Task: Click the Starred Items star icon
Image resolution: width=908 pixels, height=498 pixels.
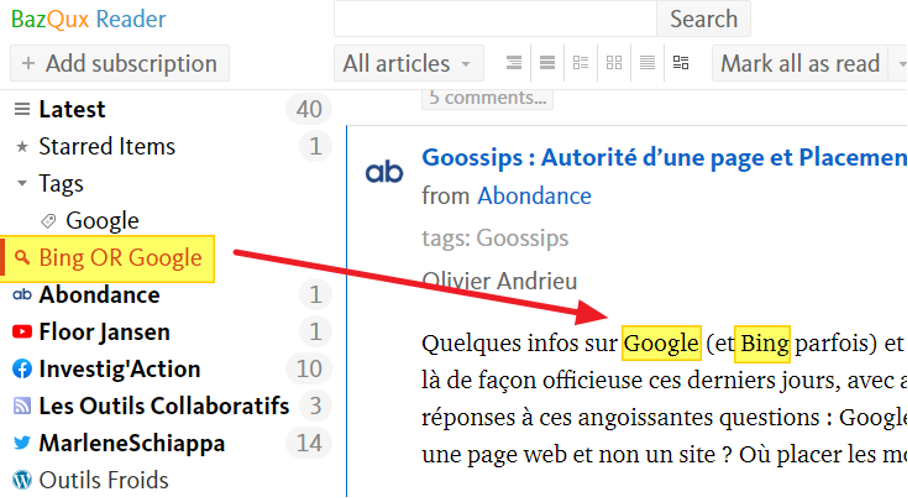Action: tap(22, 147)
